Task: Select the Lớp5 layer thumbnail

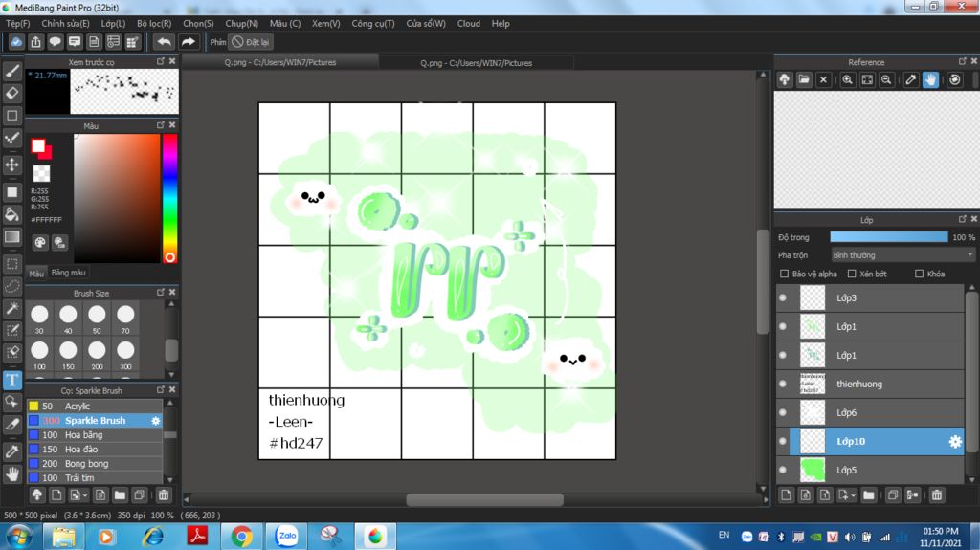Action: click(x=813, y=470)
